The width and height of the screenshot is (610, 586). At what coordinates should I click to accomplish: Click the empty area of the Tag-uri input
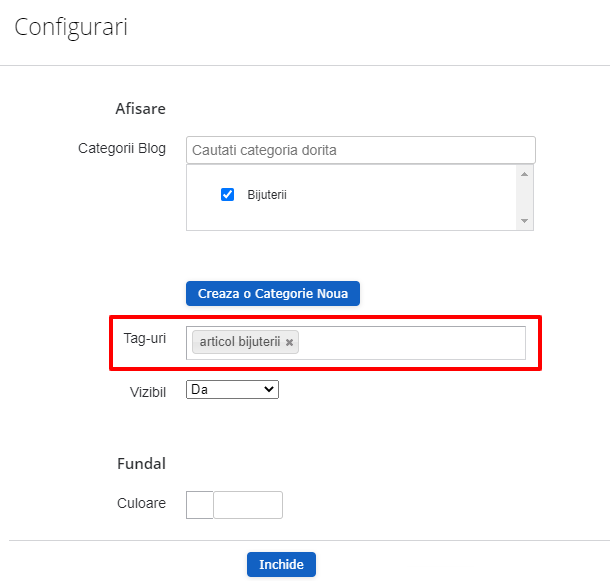point(410,343)
